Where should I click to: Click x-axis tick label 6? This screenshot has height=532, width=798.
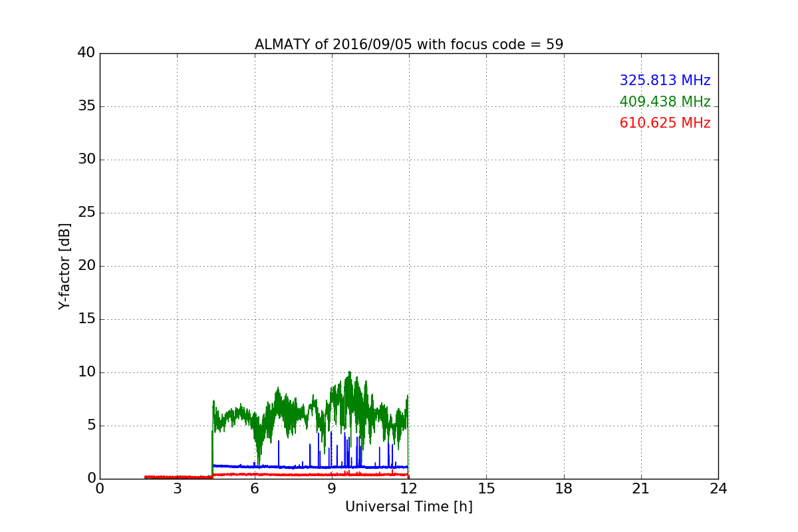pos(255,489)
